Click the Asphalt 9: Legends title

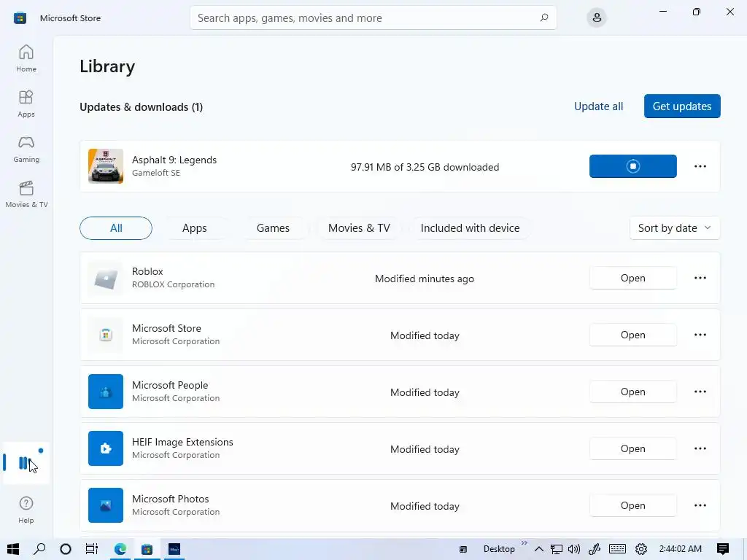[174, 160]
